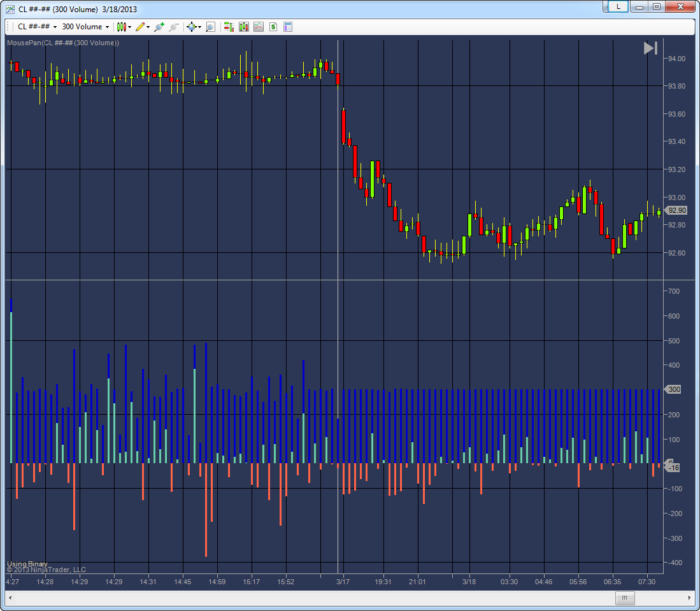The width and height of the screenshot is (700, 611).
Task: Click the 92.90 current price marker
Action: coord(676,210)
